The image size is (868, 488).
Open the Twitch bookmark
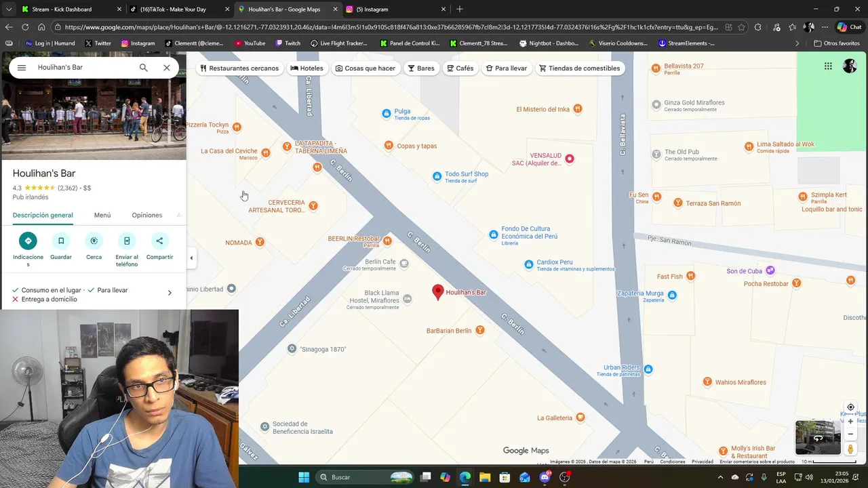click(x=288, y=43)
